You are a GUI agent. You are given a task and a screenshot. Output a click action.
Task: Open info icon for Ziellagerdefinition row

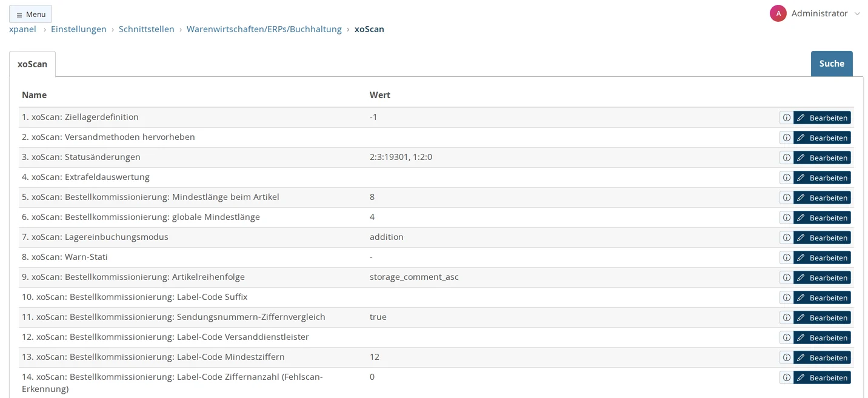point(786,118)
